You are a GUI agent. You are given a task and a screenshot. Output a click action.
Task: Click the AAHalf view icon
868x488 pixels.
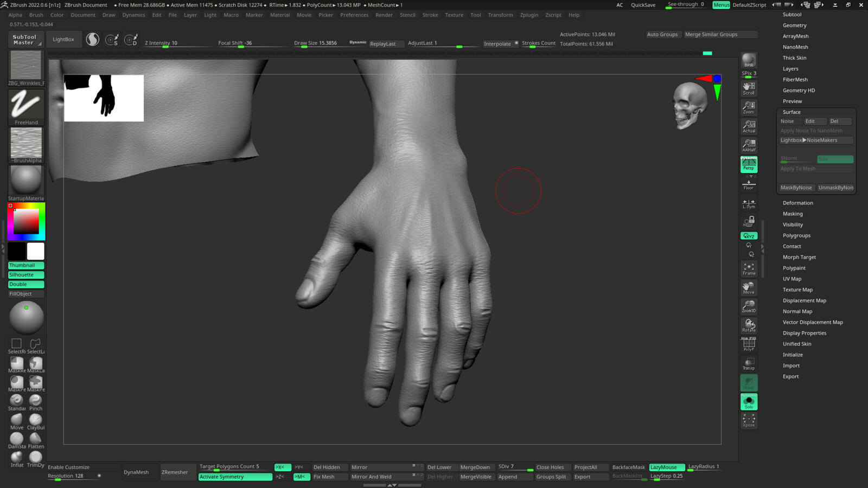click(x=749, y=145)
